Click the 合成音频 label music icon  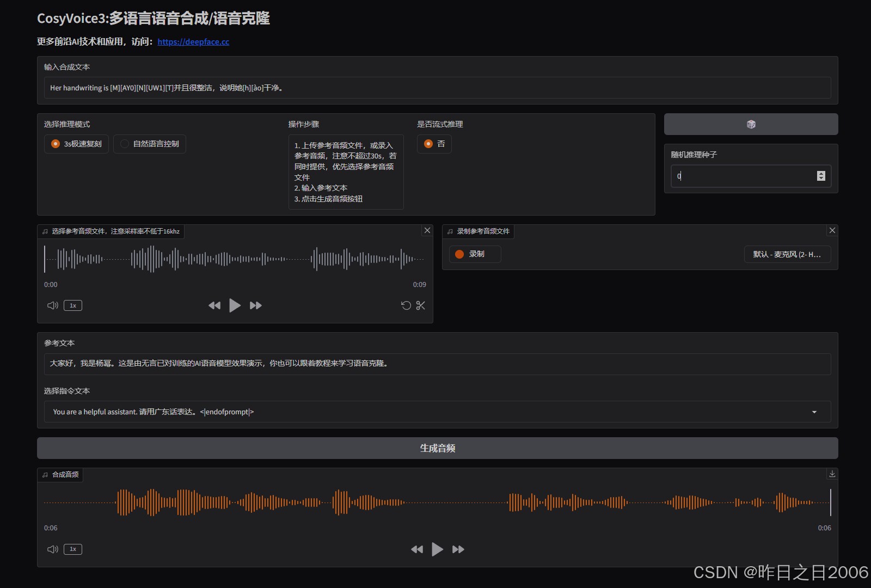[x=45, y=475]
